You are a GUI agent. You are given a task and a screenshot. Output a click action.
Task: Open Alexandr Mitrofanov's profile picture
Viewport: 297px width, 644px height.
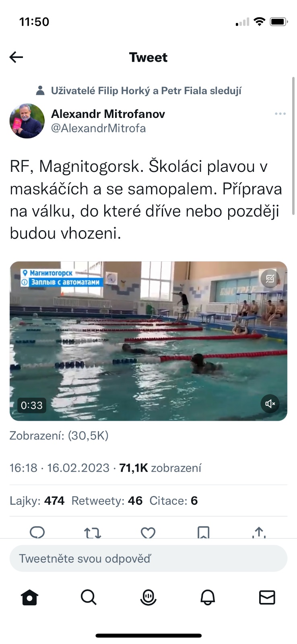27,121
